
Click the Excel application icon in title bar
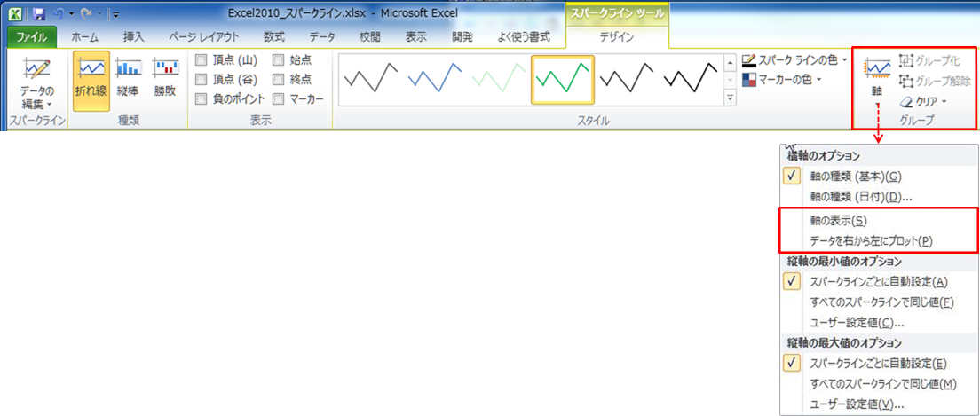17,13
